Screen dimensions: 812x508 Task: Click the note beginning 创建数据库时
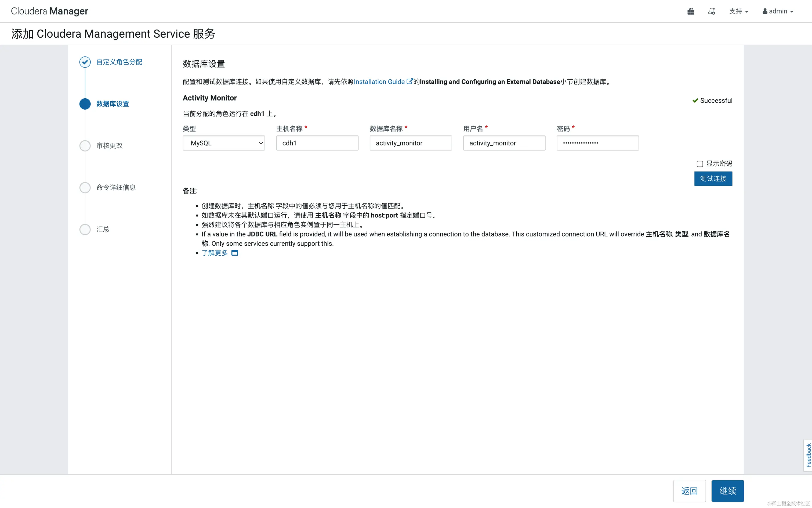click(x=304, y=206)
